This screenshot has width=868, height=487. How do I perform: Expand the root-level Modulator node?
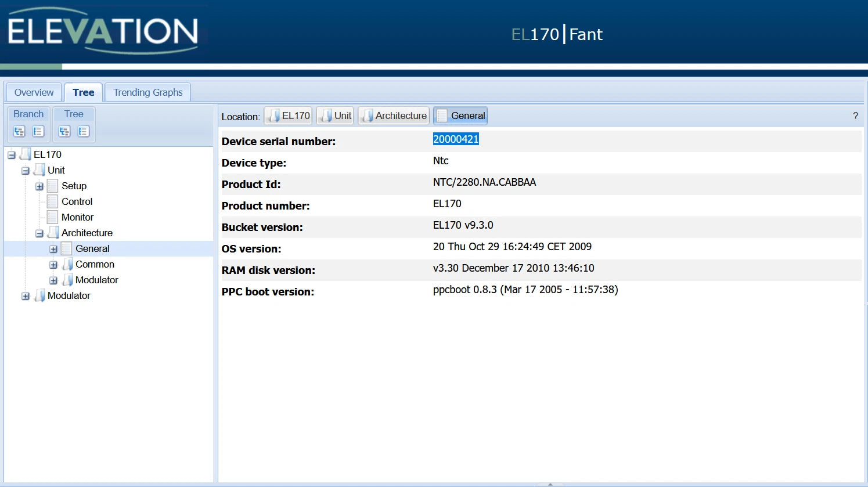(x=25, y=296)
